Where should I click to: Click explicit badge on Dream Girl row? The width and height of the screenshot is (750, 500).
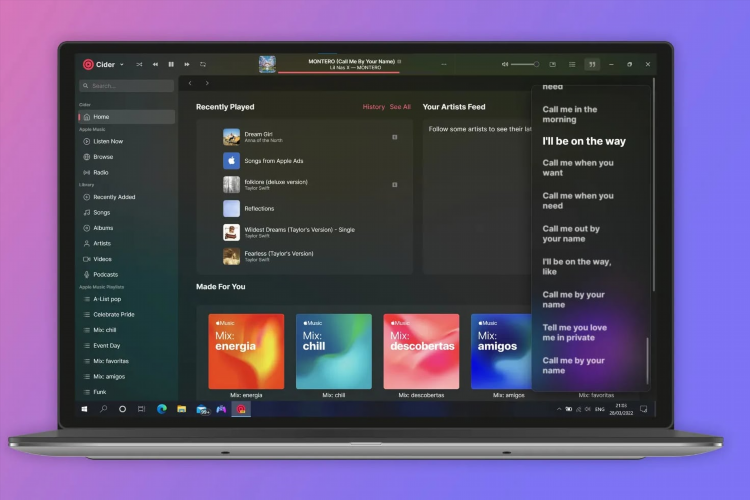pos(395,137)
